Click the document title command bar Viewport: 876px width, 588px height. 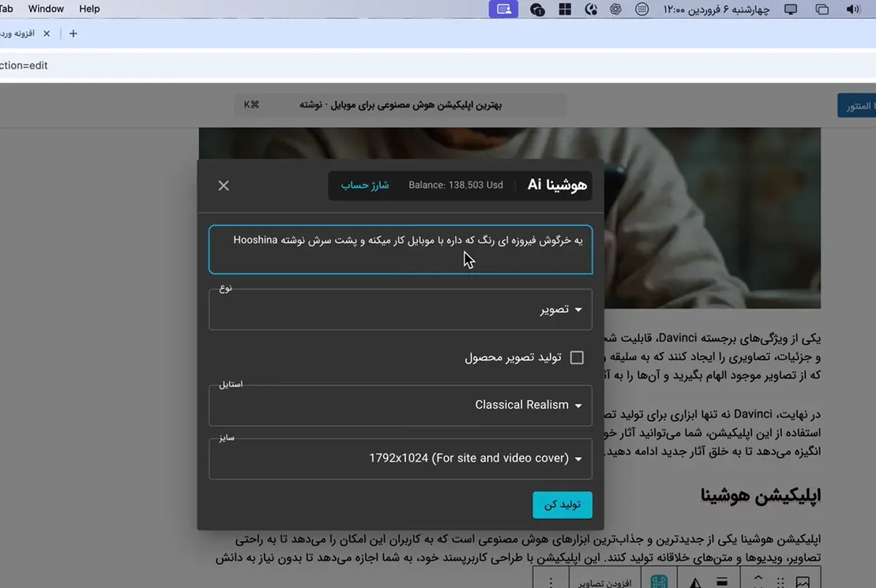point(400,105)
